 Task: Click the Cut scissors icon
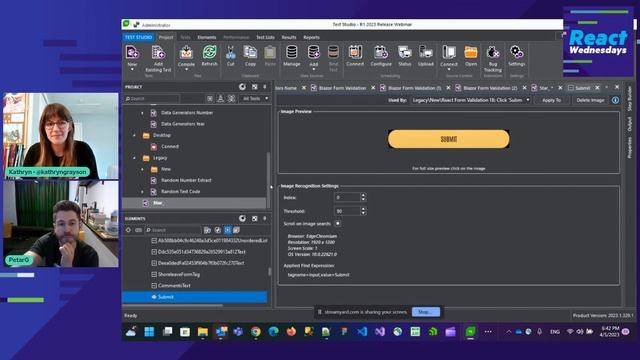(x=231, y=52)
